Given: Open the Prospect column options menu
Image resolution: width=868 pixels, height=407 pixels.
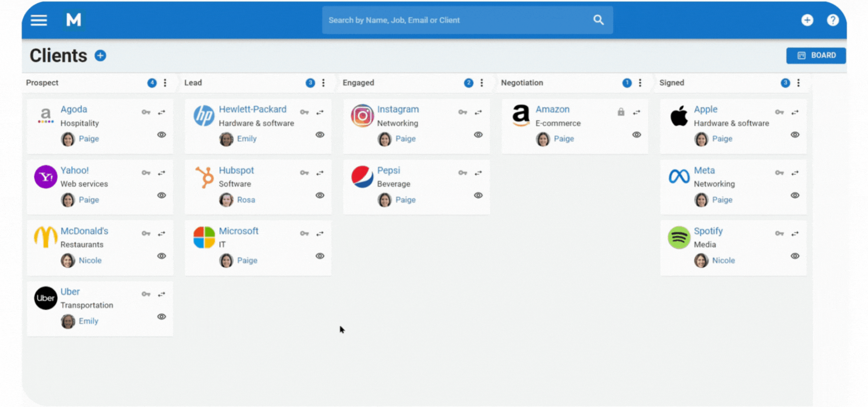Looking at the screenshot, I should coord(165,83).
